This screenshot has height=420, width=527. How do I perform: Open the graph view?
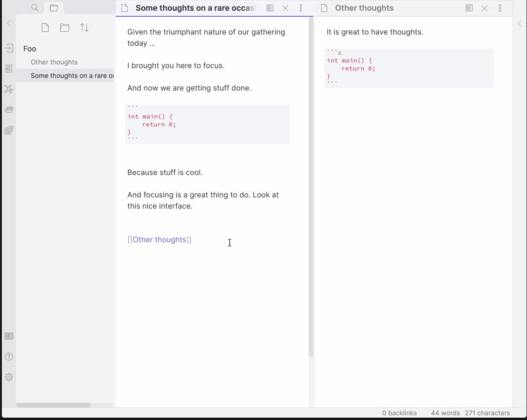click(9, 89)
